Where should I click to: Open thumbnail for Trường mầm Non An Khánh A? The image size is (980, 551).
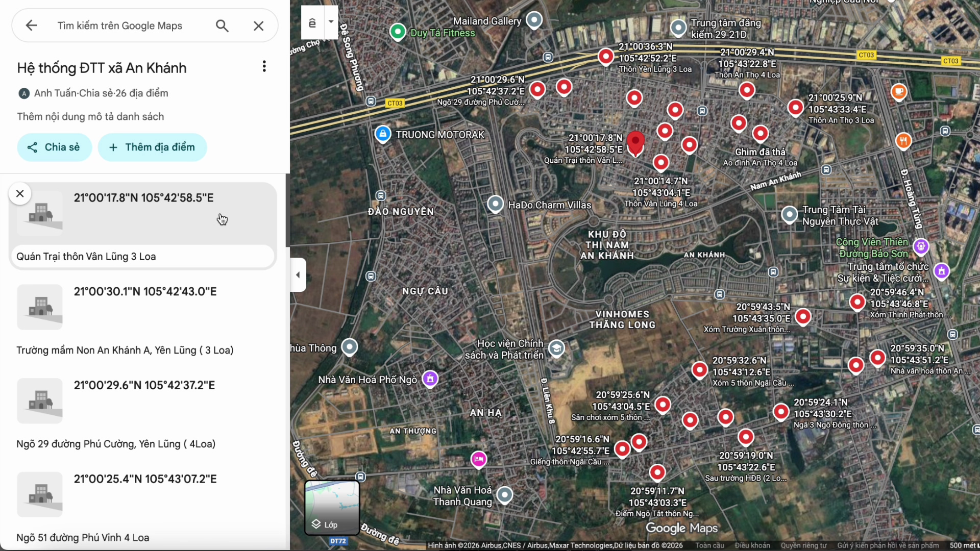[40, 307]
